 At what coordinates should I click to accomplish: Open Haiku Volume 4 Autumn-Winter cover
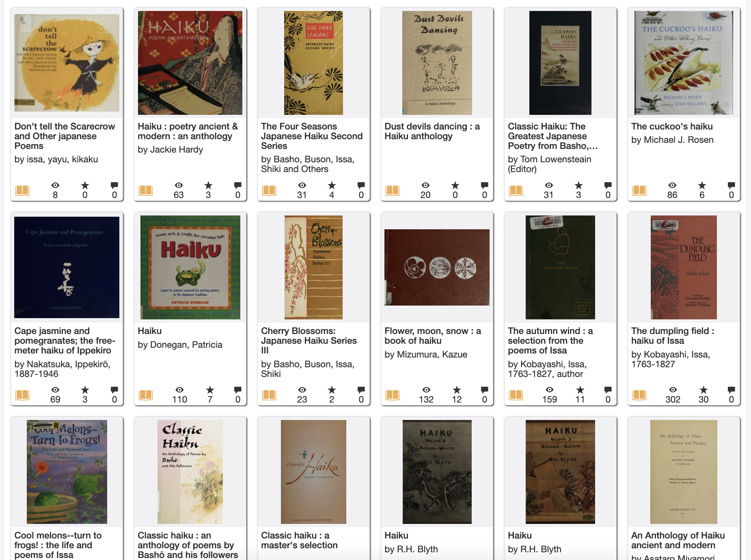coord(437,472)
